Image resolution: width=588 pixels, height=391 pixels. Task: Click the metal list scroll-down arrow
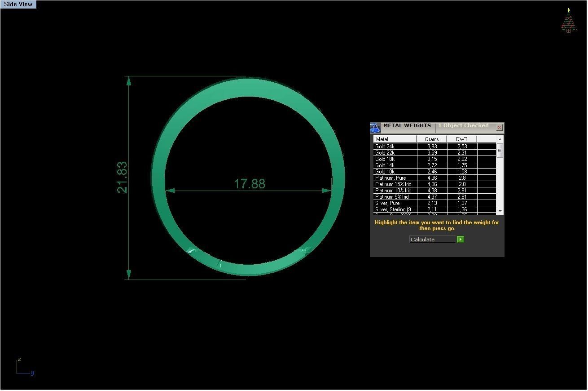pyautogui.click(x=500, y=211)
